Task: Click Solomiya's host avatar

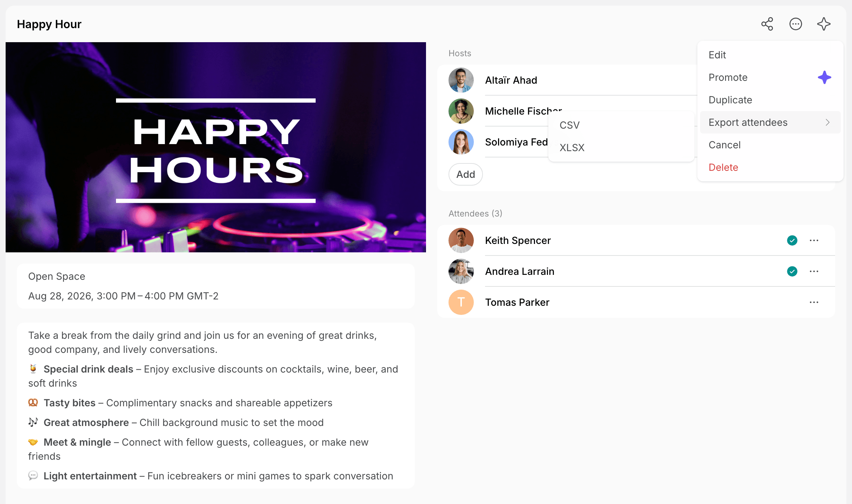Action: (461, 142)
